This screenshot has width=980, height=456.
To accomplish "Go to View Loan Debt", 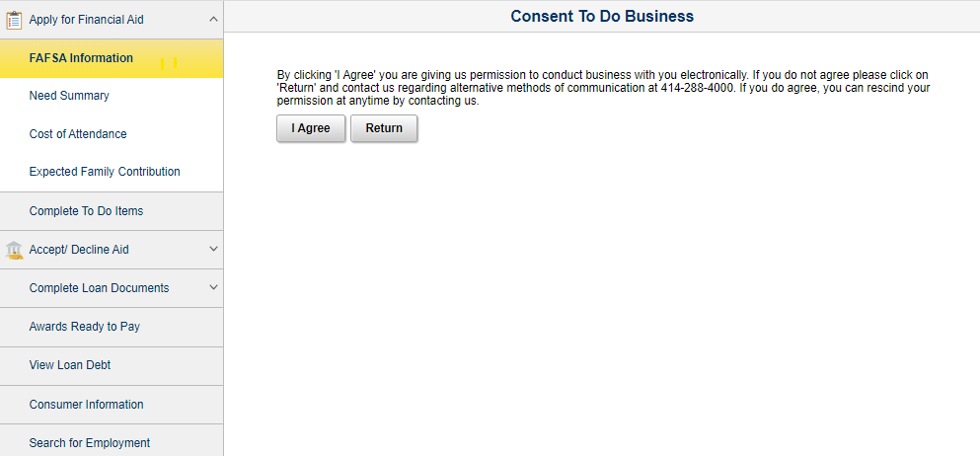I will [70, 365].
